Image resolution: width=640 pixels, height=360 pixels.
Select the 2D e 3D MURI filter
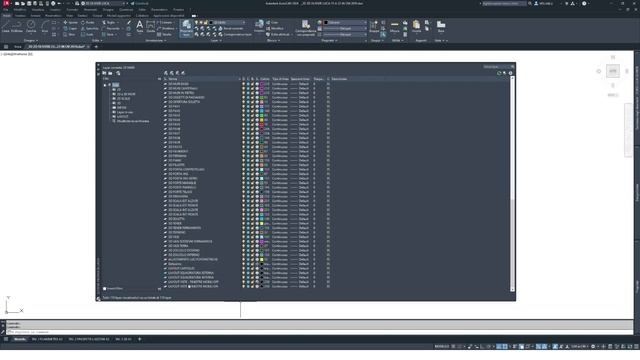point(126,94)
